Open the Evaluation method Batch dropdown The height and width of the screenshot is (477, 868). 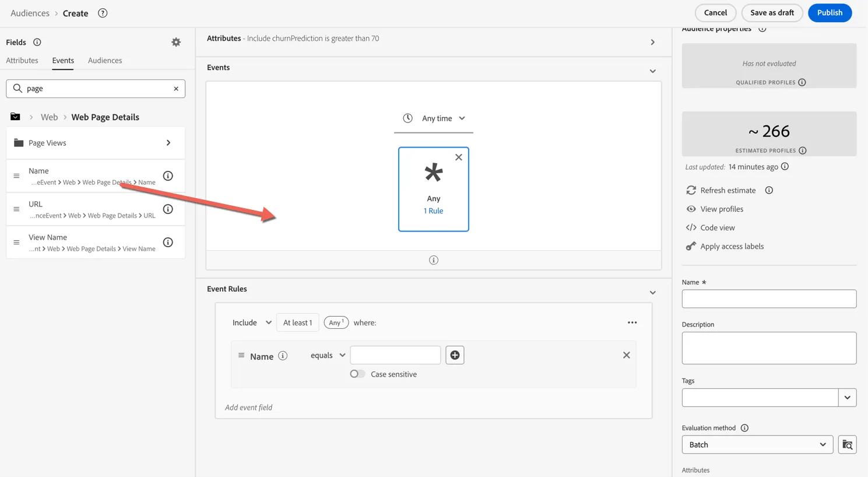click(757, 444)
